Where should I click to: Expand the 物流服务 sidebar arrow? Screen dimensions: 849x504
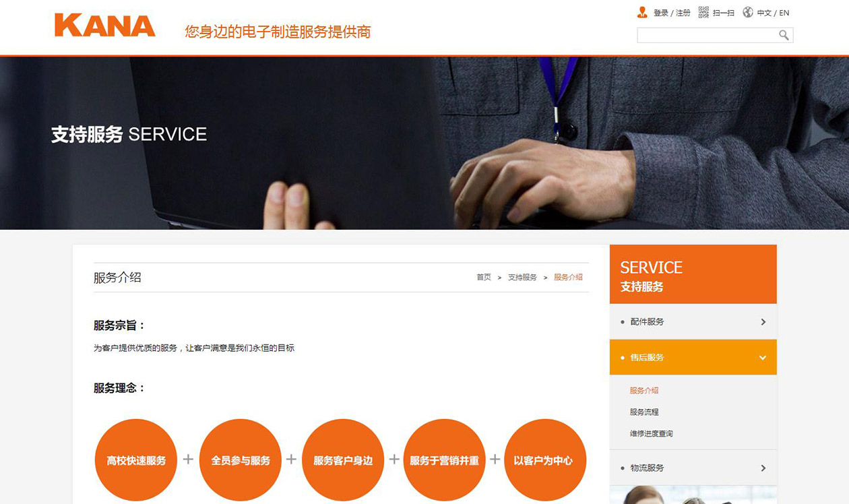763,468
